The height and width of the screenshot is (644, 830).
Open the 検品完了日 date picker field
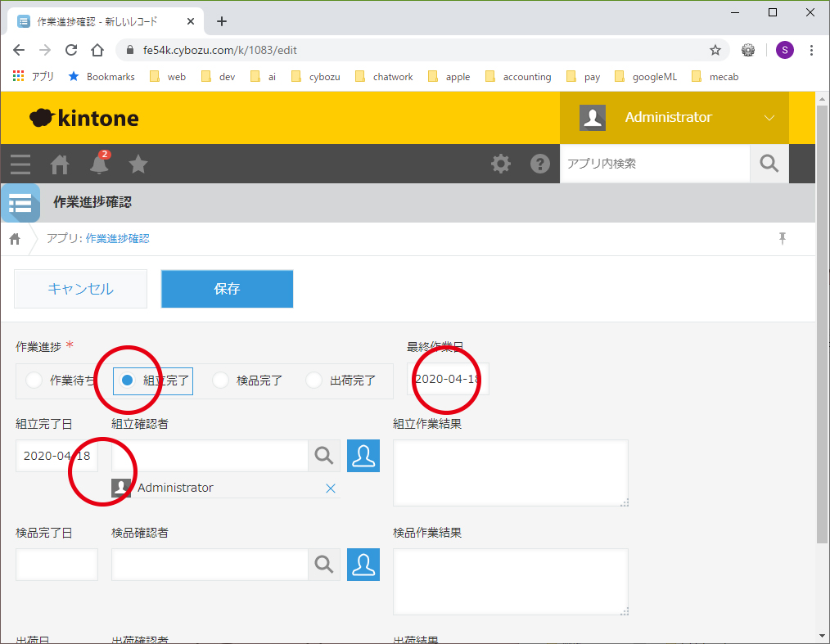[56, 565]
